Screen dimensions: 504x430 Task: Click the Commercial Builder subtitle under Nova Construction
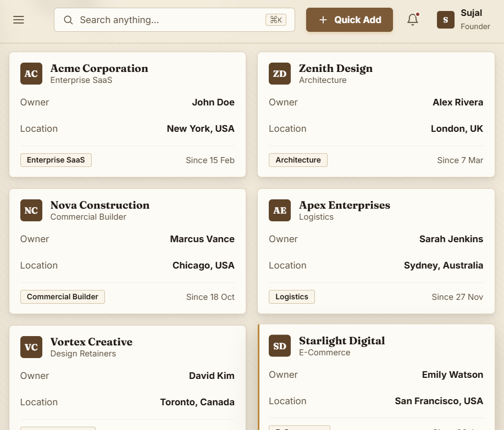[x=88, y=217]
